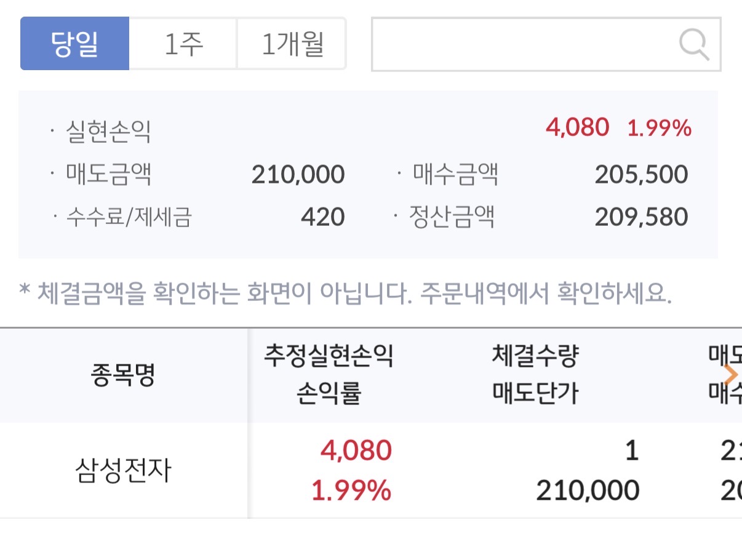Click the 체결수량 column header

pos(536,357)
